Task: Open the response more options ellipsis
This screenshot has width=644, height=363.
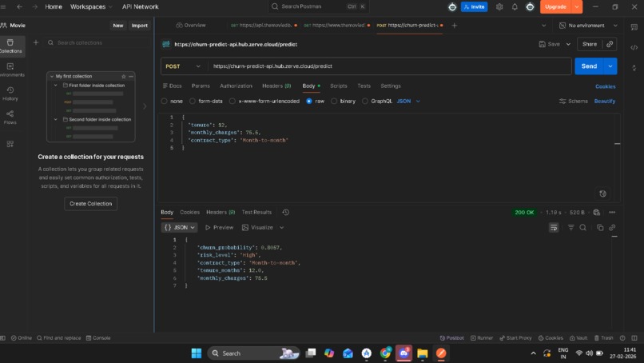Action: 612,212
